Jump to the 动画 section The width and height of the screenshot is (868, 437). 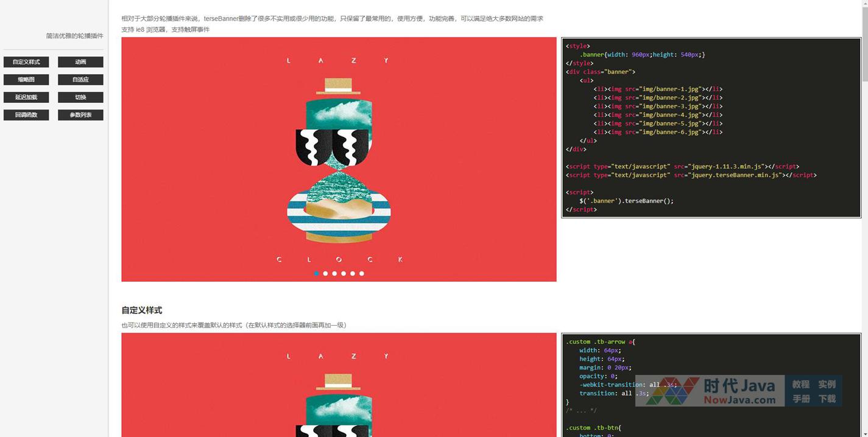(x=80, y=62)
